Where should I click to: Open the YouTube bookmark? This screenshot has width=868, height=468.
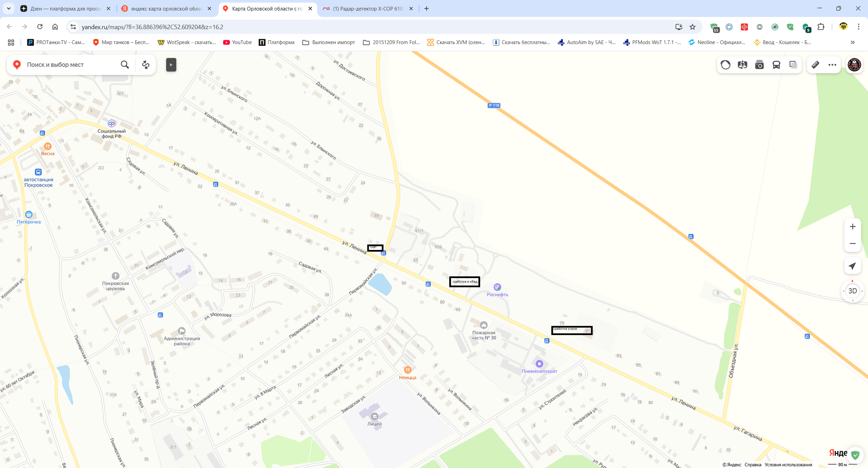pos(237,42)
